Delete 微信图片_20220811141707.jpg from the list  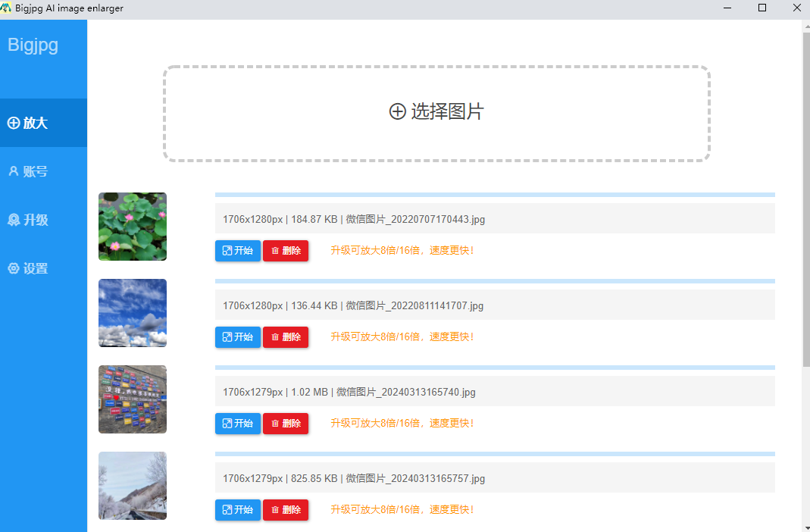(286, 337)
